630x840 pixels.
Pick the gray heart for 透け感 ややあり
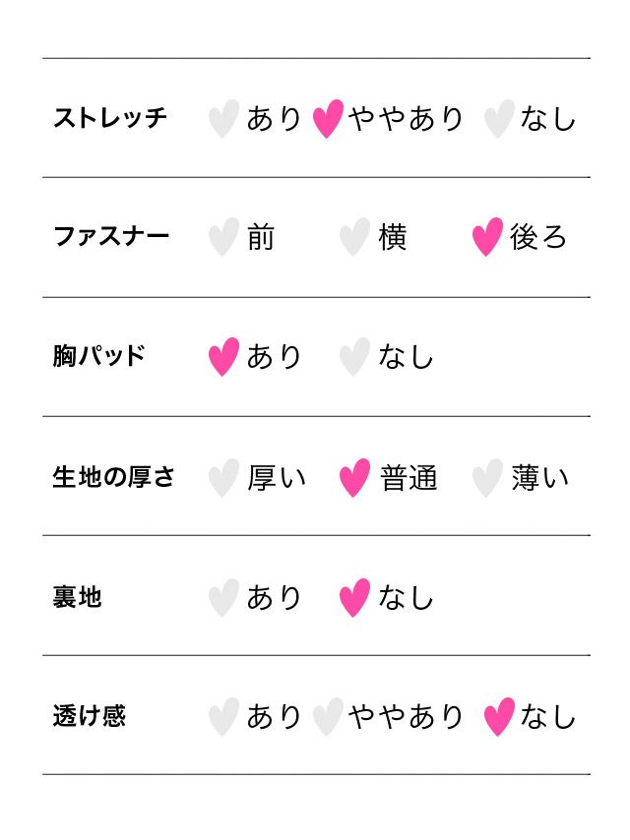click(x=328, y=717)
